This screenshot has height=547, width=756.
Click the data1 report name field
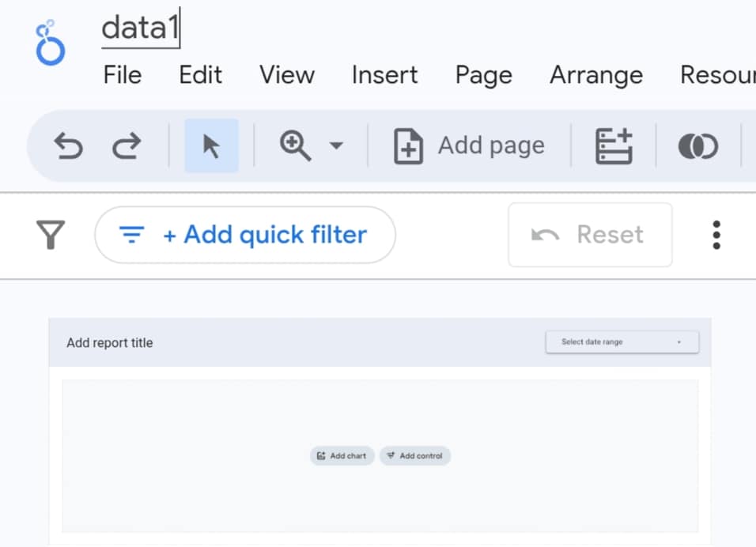coord(141,29)
